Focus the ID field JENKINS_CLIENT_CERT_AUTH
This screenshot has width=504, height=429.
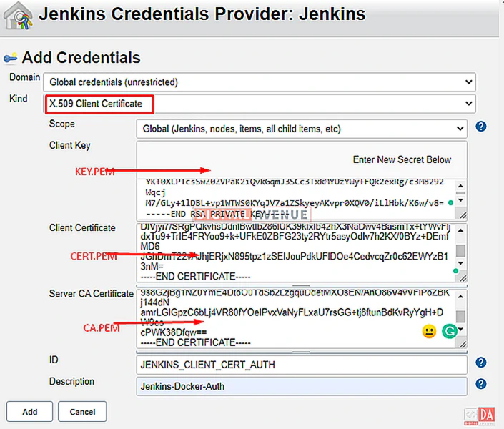tap(302, 365)
